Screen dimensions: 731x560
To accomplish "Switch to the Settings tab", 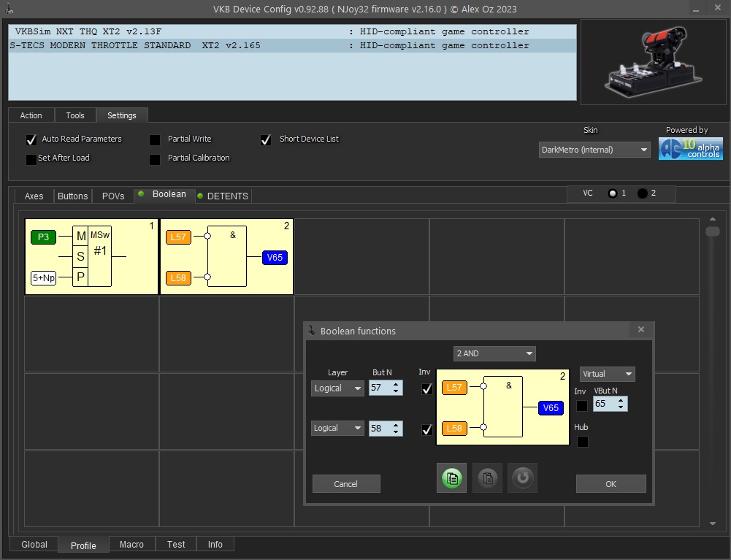I will click(122, 115).
